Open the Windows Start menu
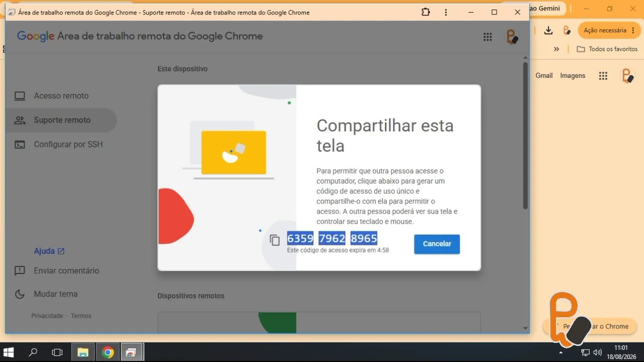 click(9, 352)
